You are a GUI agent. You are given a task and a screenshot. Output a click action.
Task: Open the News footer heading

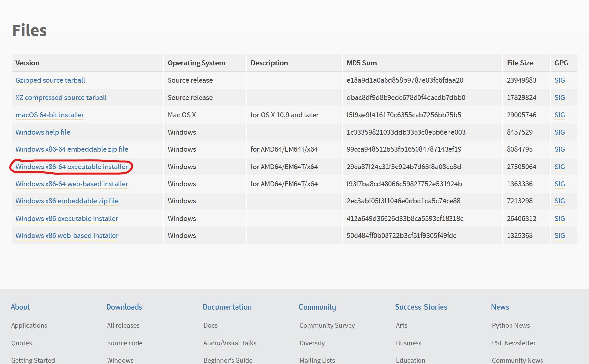[x=500, y=307]
